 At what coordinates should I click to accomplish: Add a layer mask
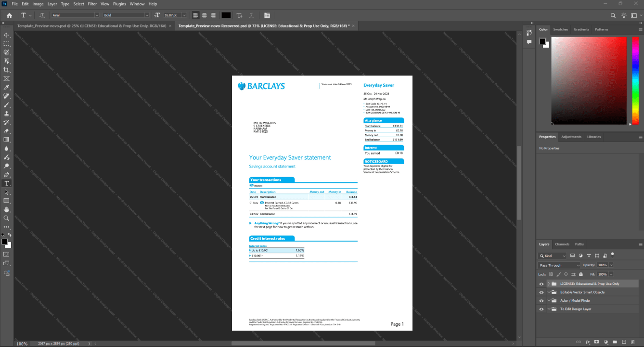tap(596, 342)
